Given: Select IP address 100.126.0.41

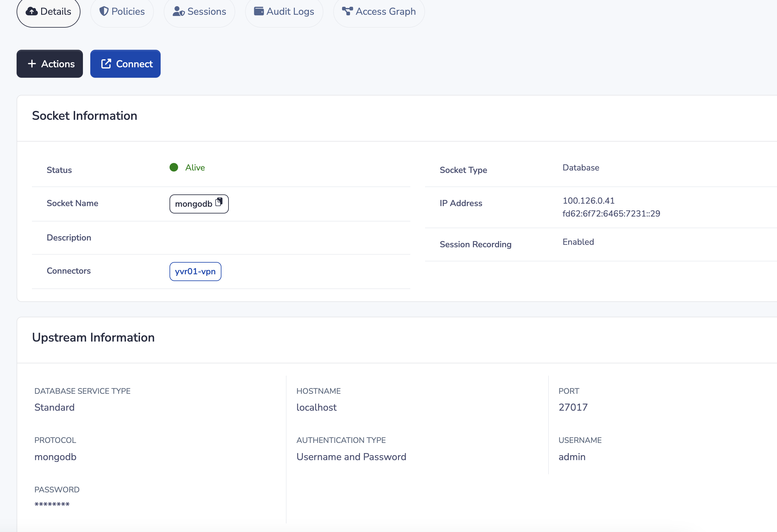Looking at the screenshot, I should (x=588, y=201).
